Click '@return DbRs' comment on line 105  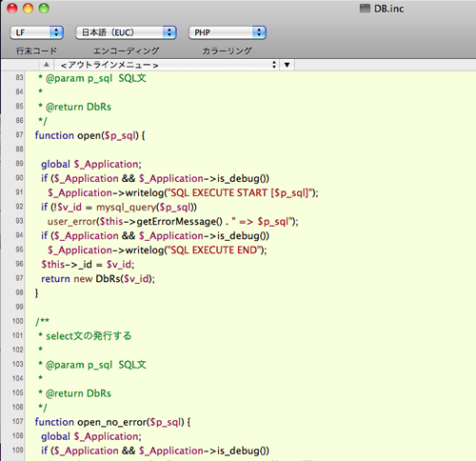78,393
